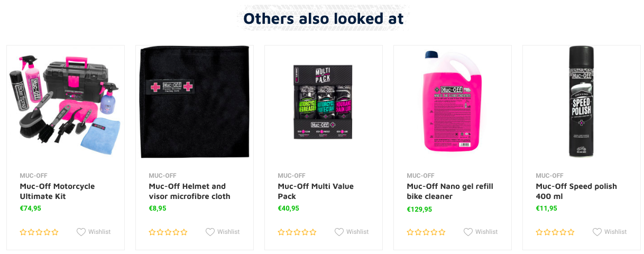Click wishlist heart icon for Speed polish

(x=597, y=232)
